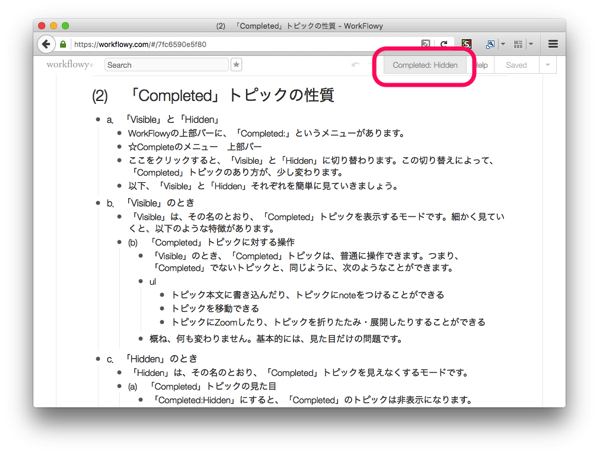Click text c. 「Hidden」のとき
This screenshot has height=455, width=599.
(152, 359)
